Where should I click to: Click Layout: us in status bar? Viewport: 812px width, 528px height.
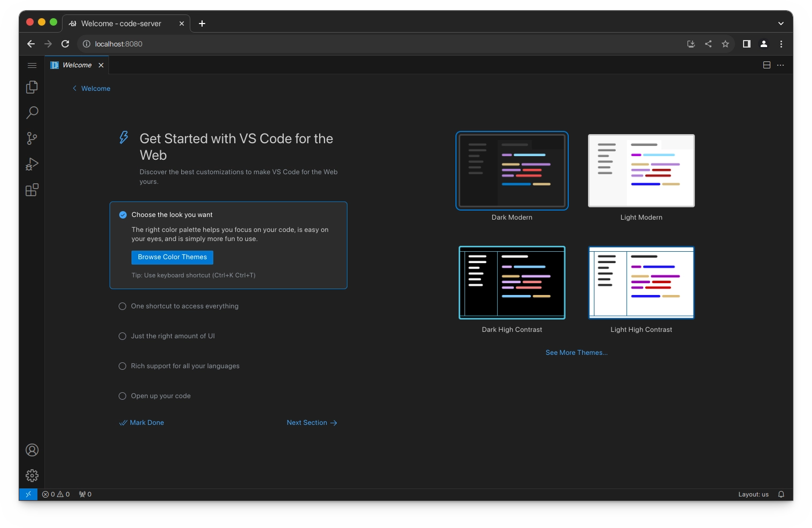(753, 494)
